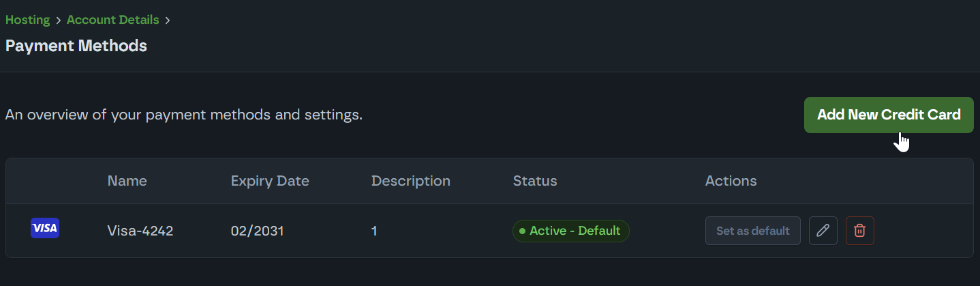Click the Name column header

pos(127,181)
